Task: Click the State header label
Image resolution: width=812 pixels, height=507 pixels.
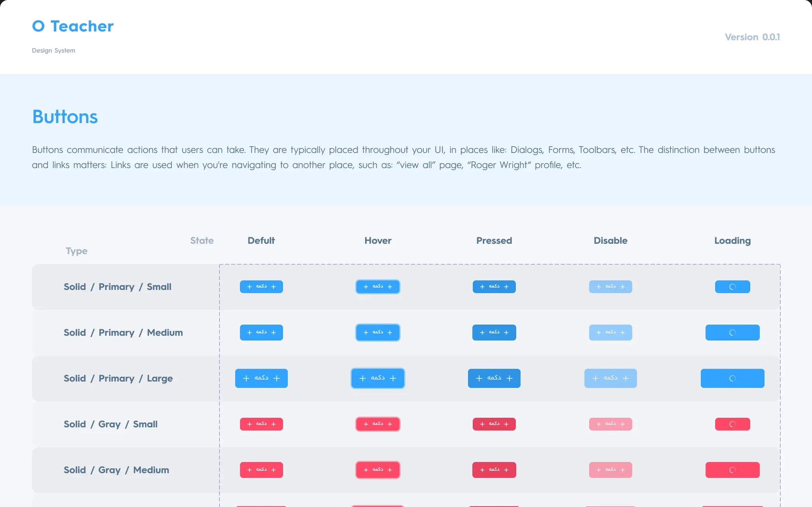Action: pos(202,241)
